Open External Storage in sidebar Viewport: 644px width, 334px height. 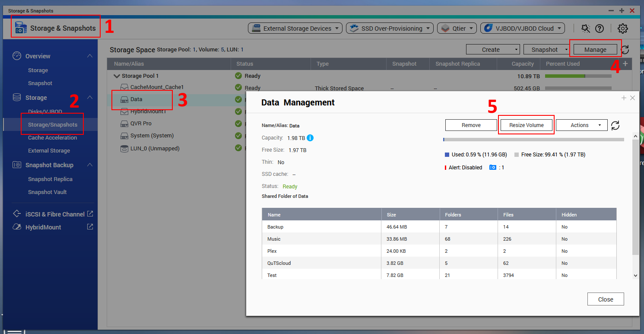(x=49, y=151)
